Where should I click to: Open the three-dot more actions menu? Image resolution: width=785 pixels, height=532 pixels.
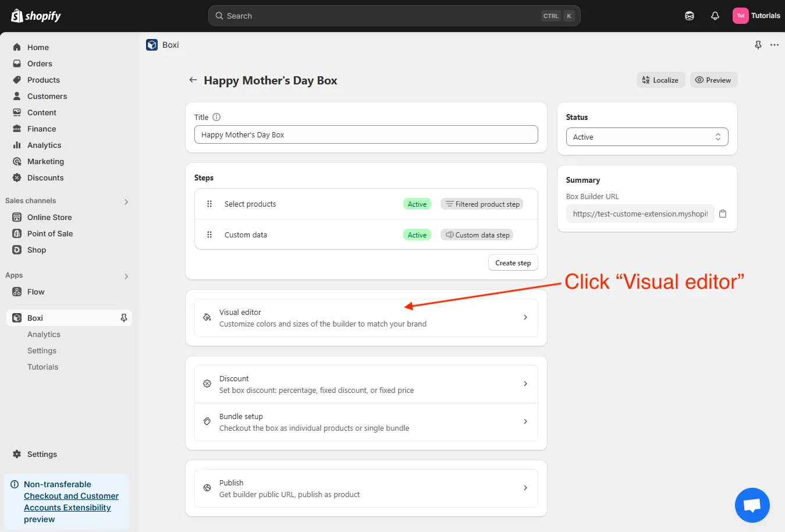click(774, 45)
